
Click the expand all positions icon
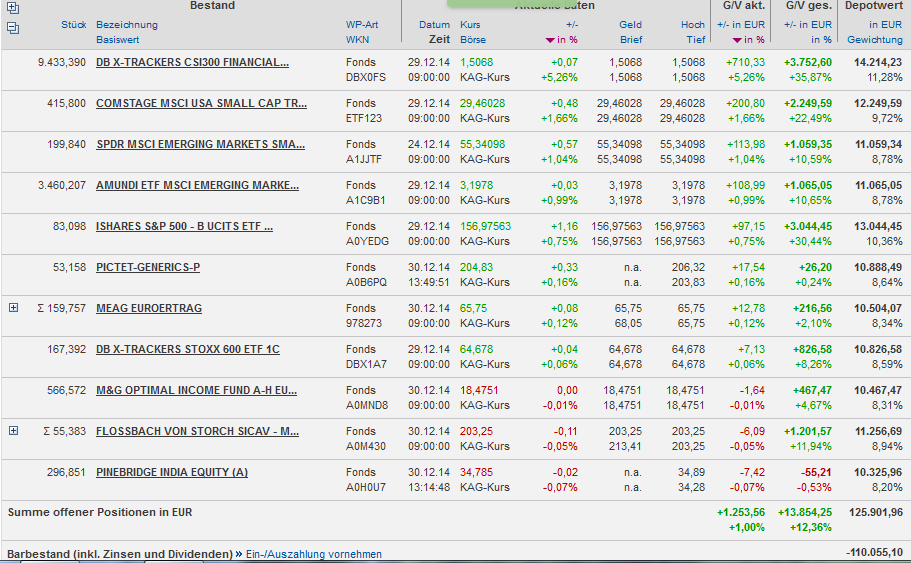click(x=12, y=7)
